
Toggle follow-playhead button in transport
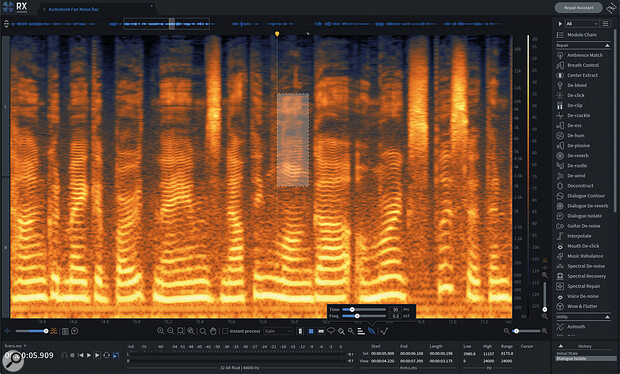click(x=116, y=355)
